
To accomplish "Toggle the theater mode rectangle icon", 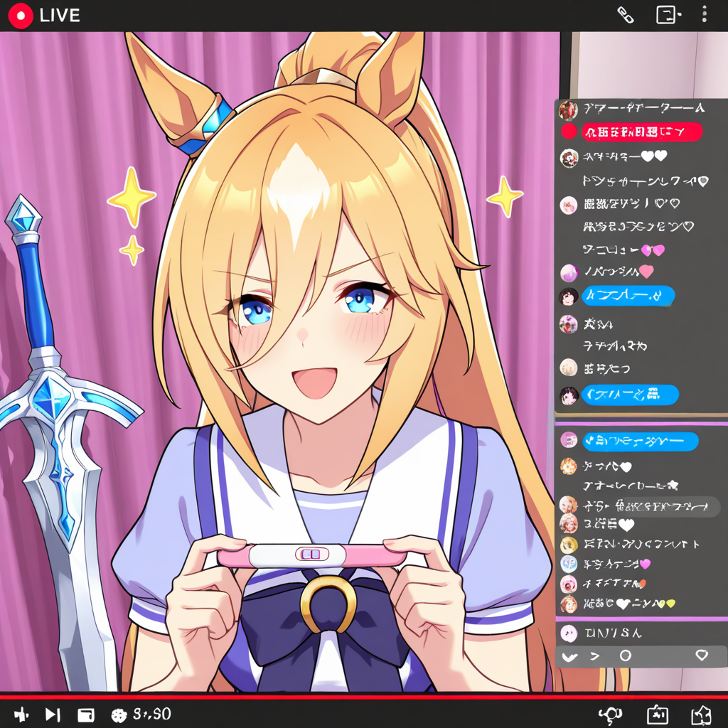I will pyautogui.click(x=86, y=714).
